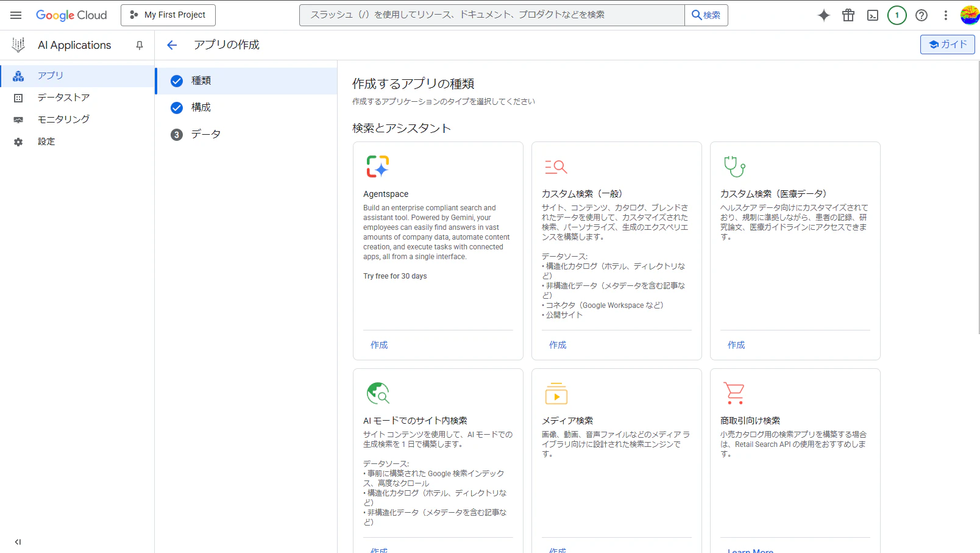Select the 種類 step
Screen dimensions: 980x553
(246, 81)
